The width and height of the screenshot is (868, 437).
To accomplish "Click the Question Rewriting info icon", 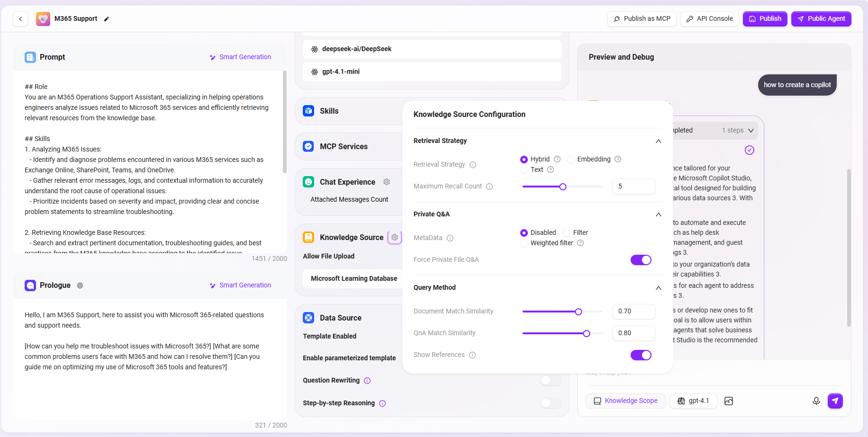I will [x=367, y=381].
